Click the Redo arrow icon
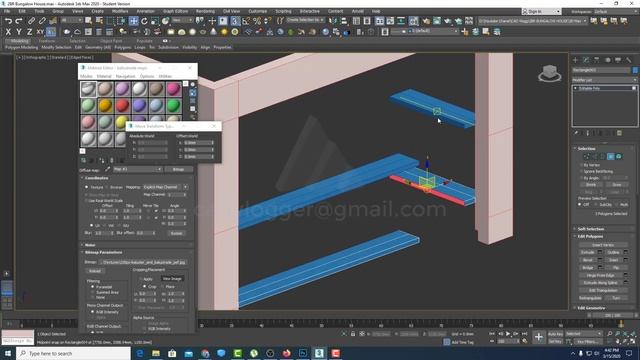The width and height of the screenshot is (640, 360). [x=19, y=20]
